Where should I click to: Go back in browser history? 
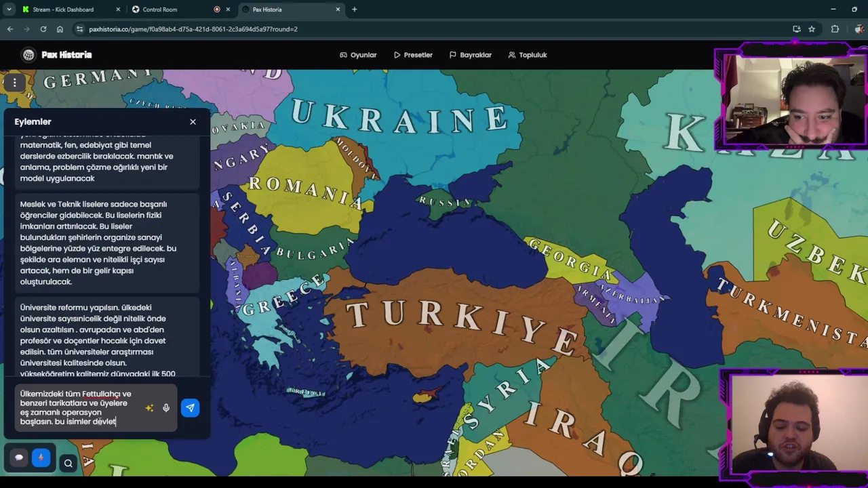click(10, 29)
